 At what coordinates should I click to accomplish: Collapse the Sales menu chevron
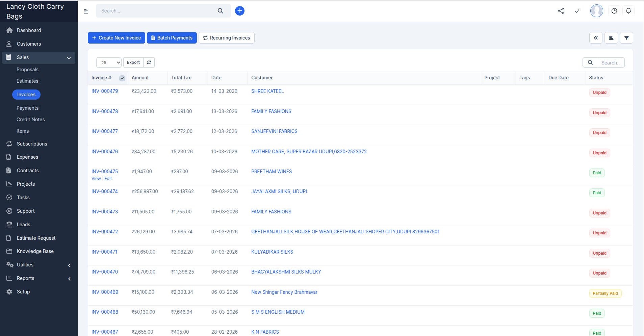69,57
